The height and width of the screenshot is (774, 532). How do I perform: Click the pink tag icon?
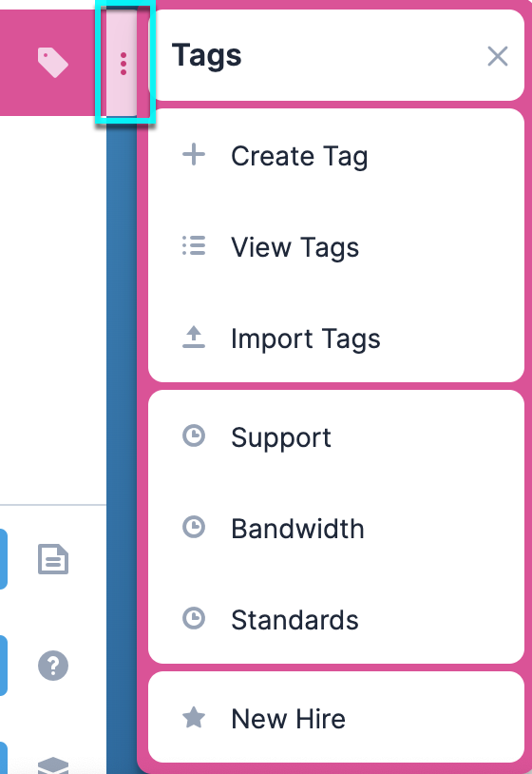pyautogui.click(x=53, y=63)
